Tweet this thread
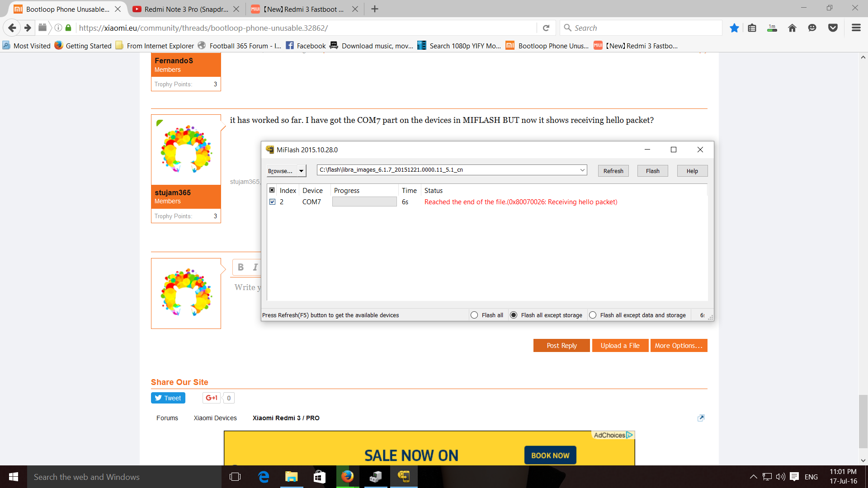The image size is (868, 488). [x=168, y=398]
